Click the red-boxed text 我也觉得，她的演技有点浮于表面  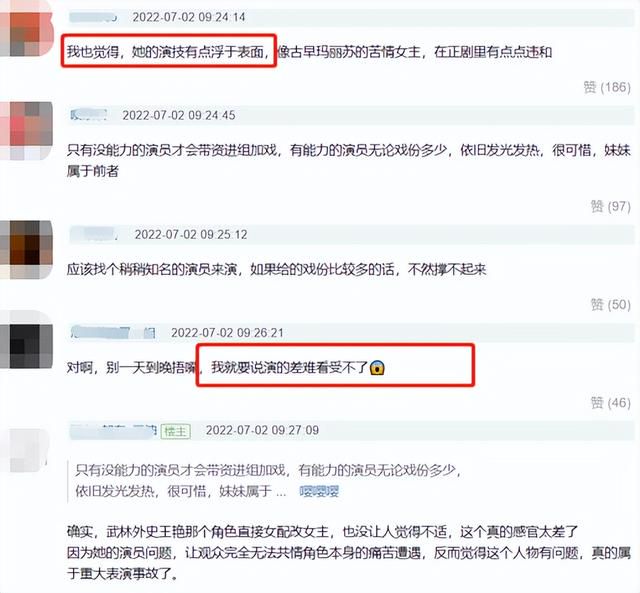coord(169,52)
